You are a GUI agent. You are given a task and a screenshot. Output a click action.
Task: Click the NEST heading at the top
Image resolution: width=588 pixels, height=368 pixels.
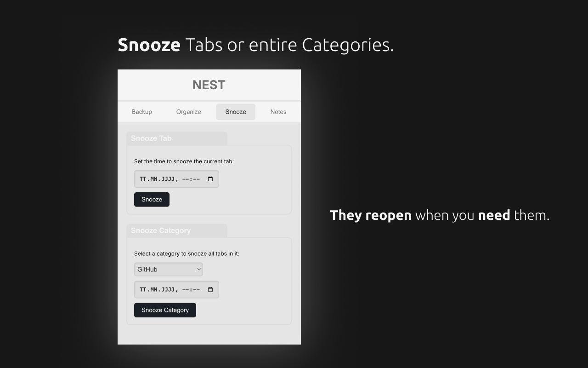coord(209,85)
